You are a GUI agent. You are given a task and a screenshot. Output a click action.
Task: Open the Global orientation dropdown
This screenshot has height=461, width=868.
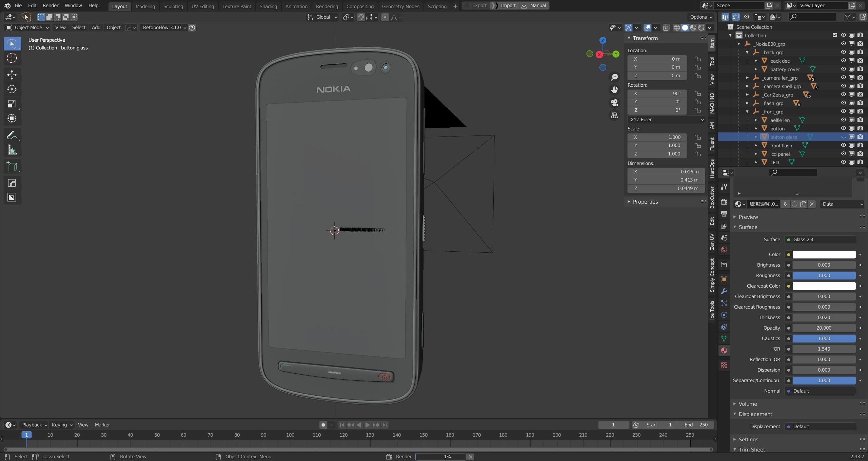click(x=322, y=17)
